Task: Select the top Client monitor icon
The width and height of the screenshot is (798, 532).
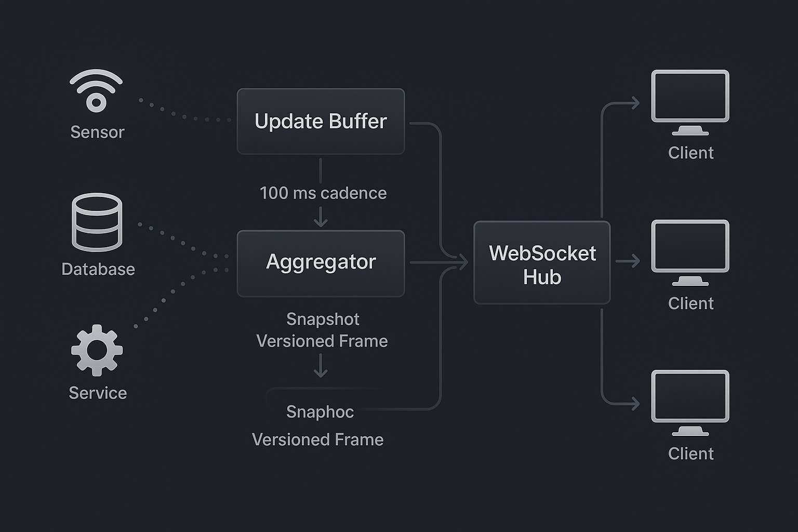Action: (x=690, y=102)
